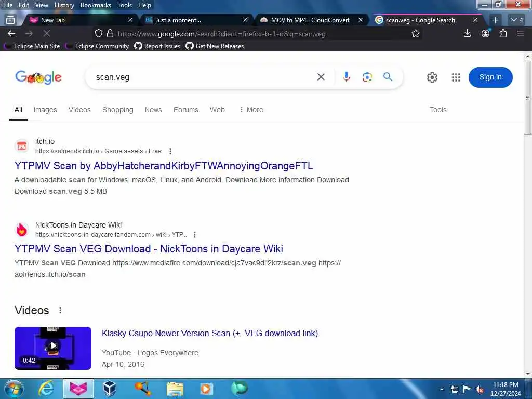Open YTPMV Scan VEG Download wiki link
Image resolution: width=532 pixels, height=399 pixels.
[x=149, y=249]
